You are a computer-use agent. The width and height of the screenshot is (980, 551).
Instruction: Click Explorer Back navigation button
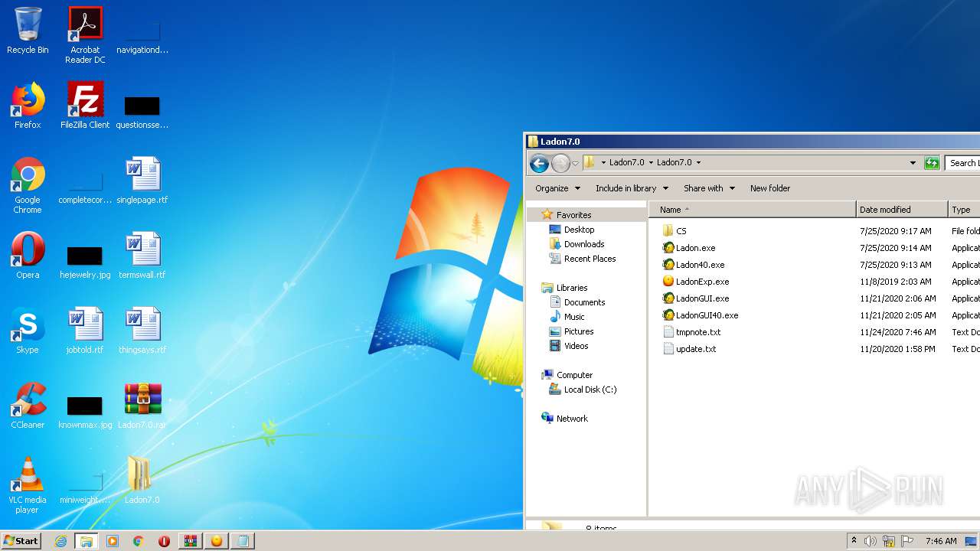point(539,163)
